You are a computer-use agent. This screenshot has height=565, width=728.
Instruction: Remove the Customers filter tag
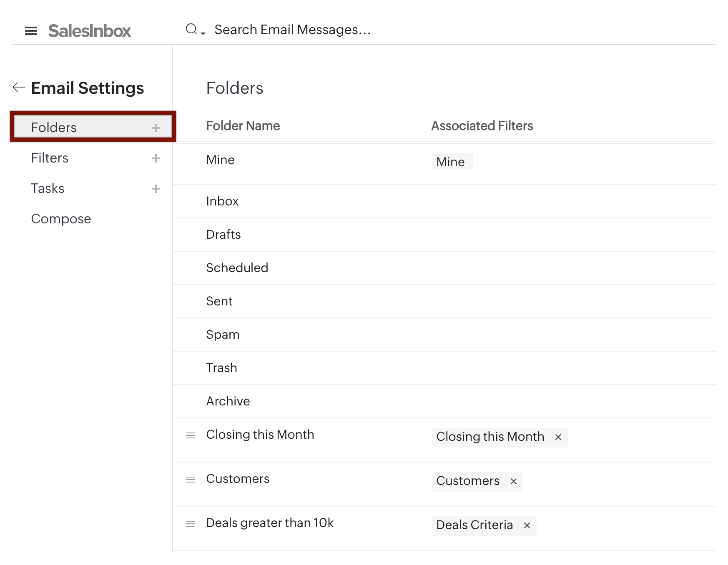(x=513, y=481)
